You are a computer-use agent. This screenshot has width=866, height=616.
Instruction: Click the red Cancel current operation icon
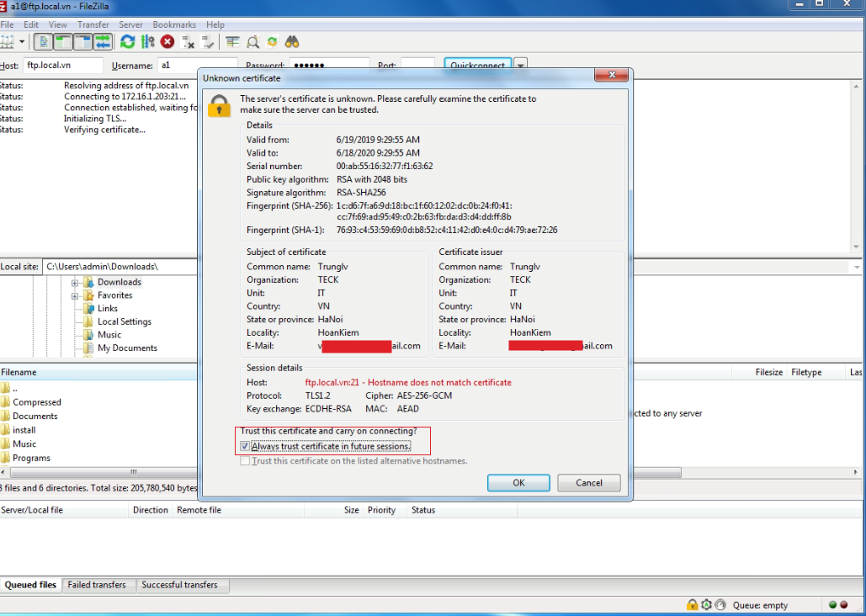(x=167, y=42)
